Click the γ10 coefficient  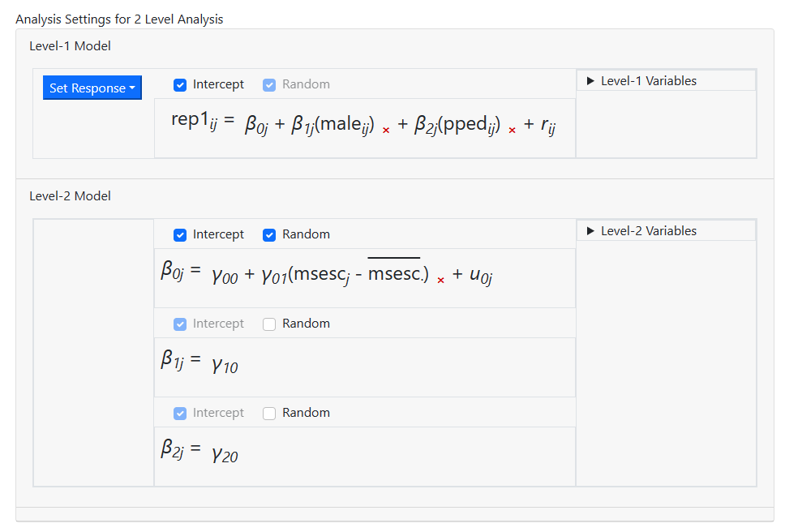(225, 366)
